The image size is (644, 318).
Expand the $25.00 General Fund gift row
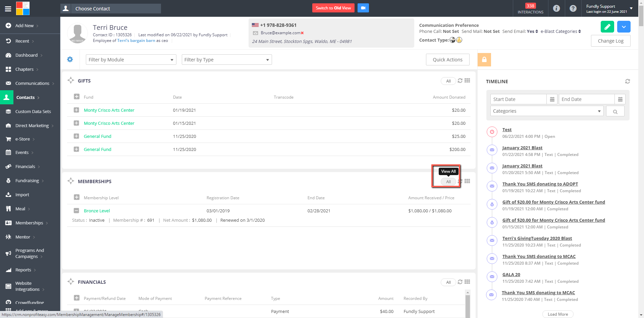tap(76, 136)
